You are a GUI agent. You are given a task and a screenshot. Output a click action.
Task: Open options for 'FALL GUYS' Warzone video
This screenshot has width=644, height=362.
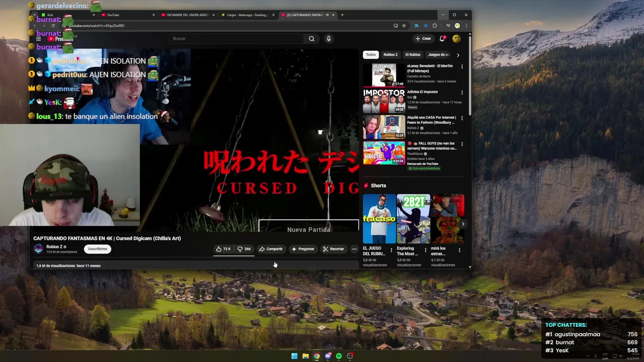pos(462,145)
